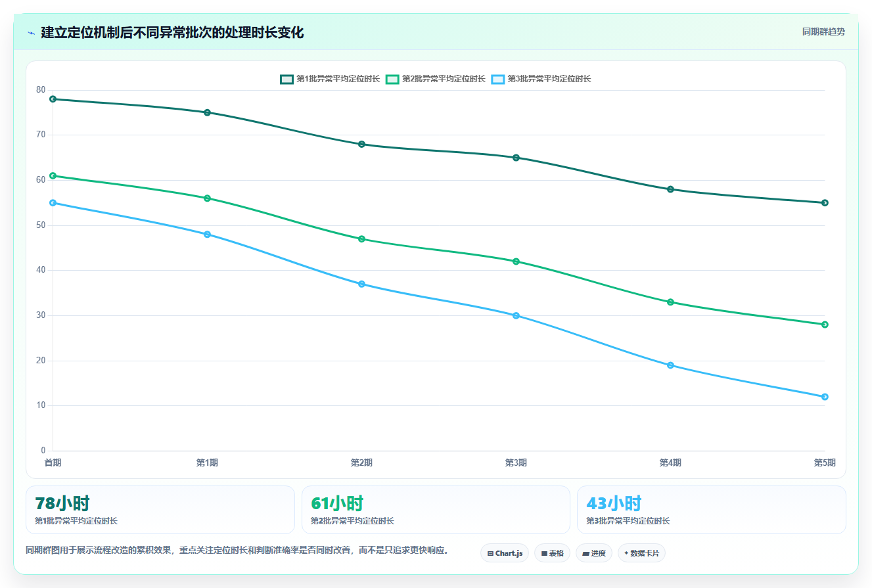Click the second batch point at 第1期
This screenshot has width=872, height=588.
207,198
